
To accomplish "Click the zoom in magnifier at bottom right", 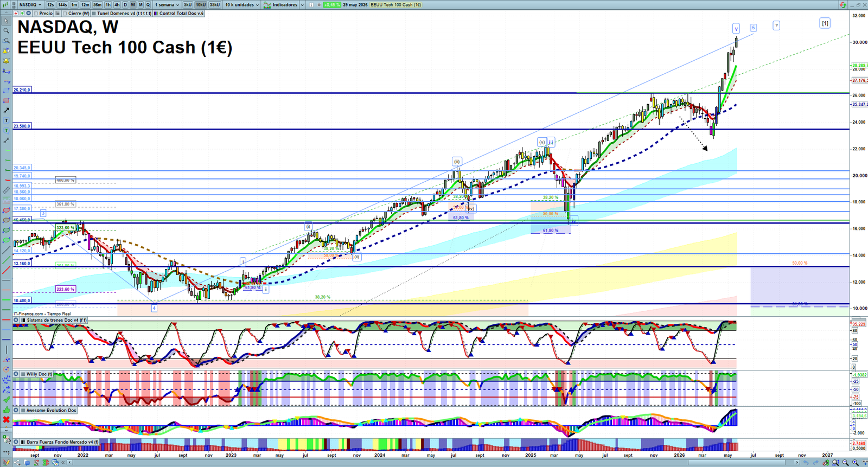I will pos(856,463).
